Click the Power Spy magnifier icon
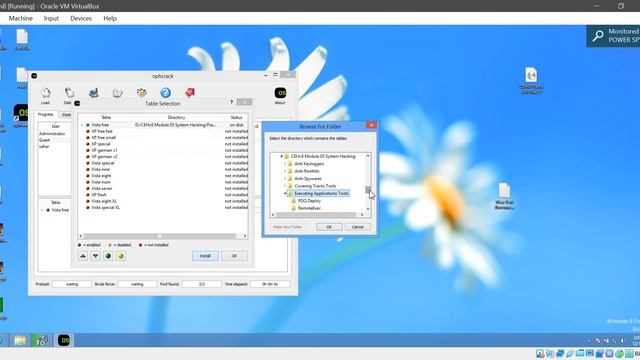Viewport: 640px width, 360px height. [598, 36]
